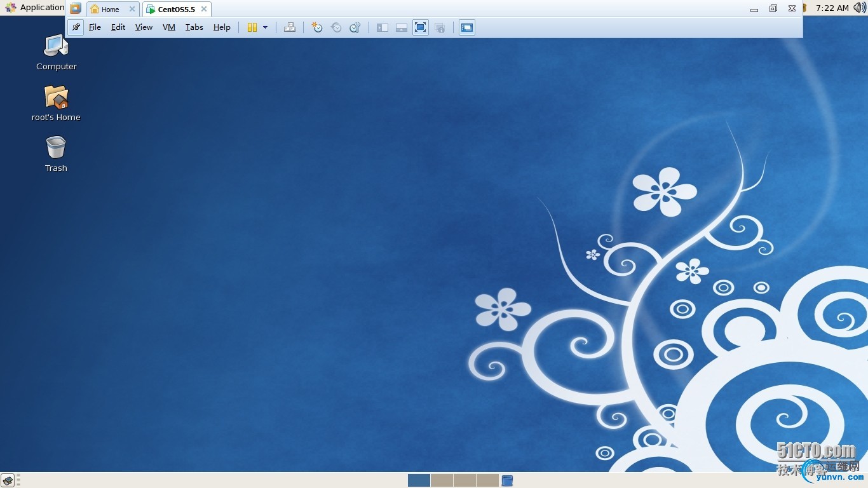Click the Unity mode icon
868x488 pixels.
440,27
